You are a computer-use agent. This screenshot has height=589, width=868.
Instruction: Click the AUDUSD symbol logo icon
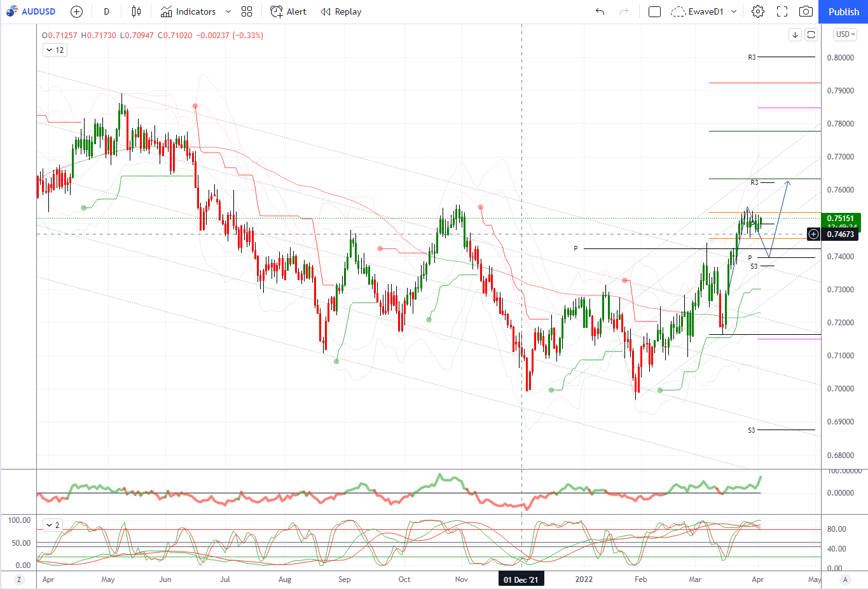click(x=11, y=11)
